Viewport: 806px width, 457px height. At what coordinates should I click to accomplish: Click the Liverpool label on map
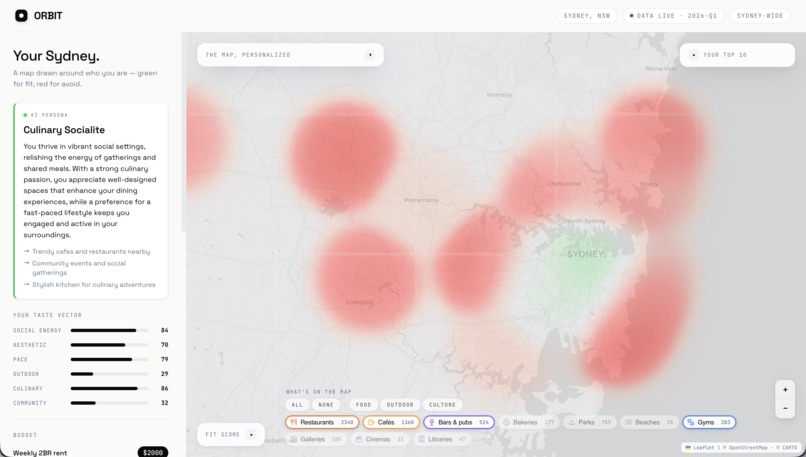pos(360,302)
